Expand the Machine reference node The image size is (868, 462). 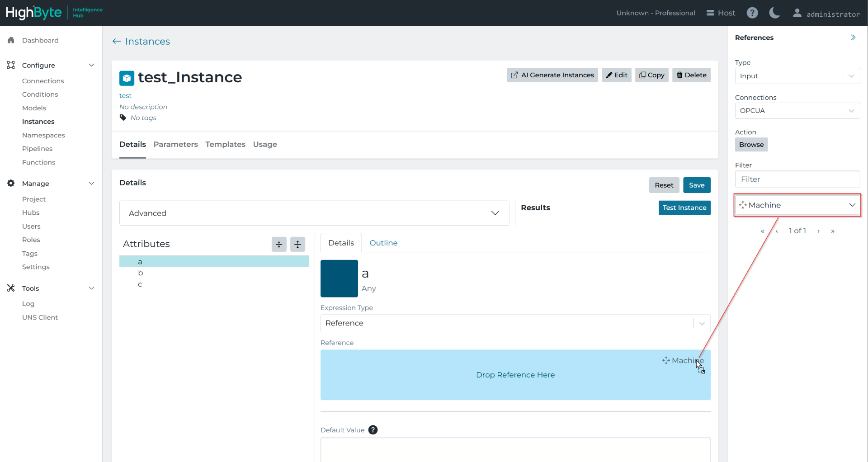point(852,205)
